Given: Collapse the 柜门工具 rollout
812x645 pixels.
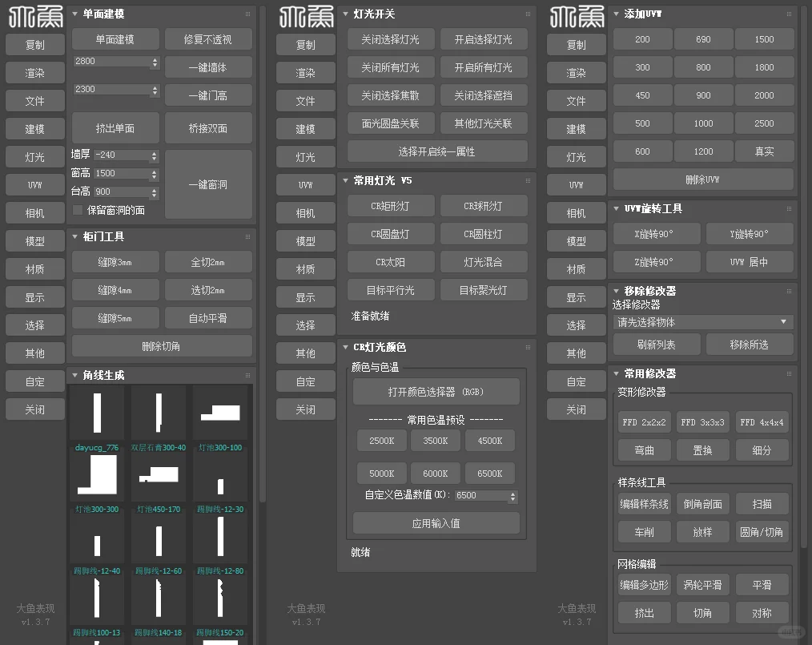Looking at the screenshot, I should tap(75, 236).
